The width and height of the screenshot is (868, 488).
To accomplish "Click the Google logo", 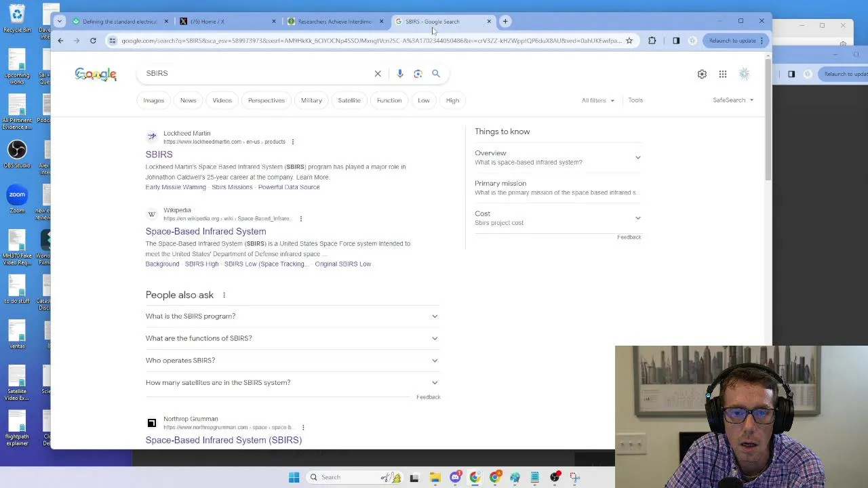I will [96, 74].
